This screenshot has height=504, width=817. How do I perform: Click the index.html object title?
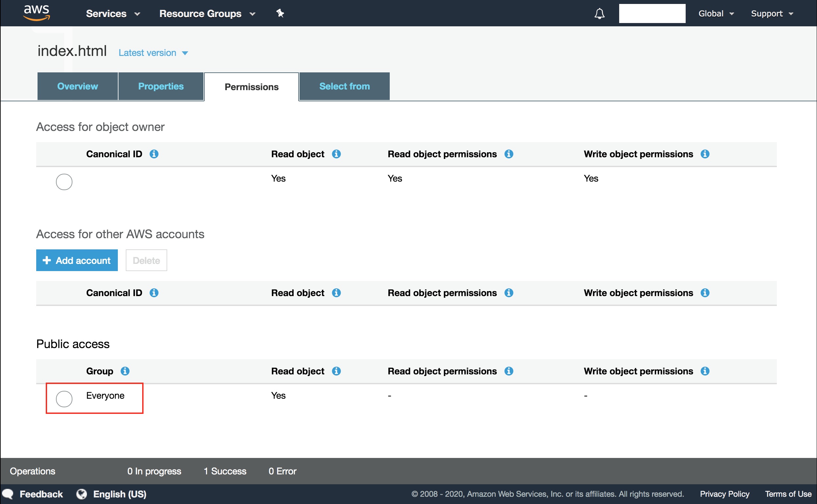click(72, 51)
